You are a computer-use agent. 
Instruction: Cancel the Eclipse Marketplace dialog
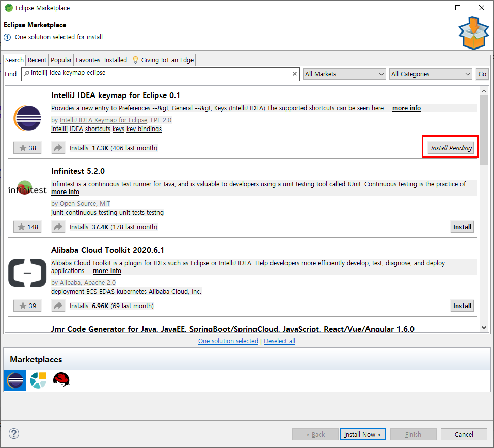(x=464, y=434)
